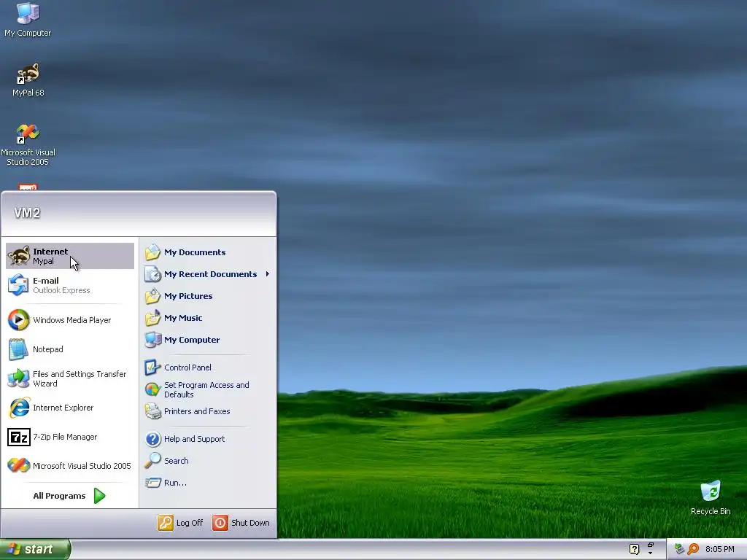Open My Documents folder

pyautogui.click(x=208, y=252)
